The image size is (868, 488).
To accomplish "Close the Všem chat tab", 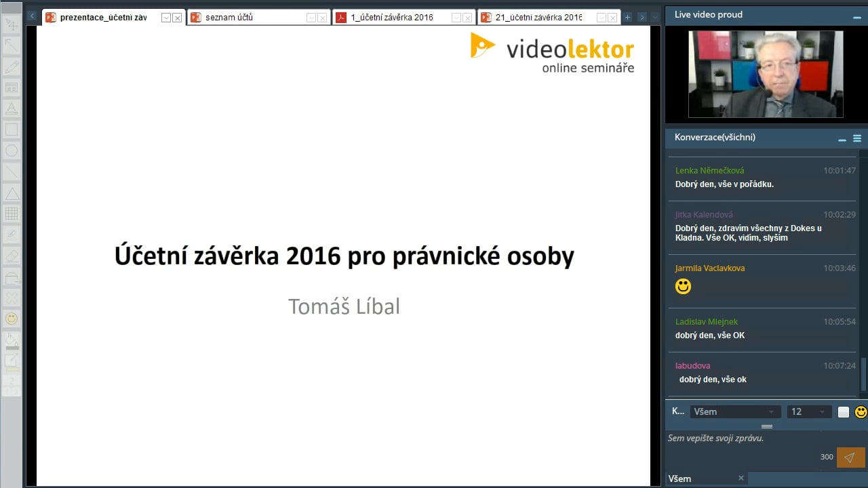I will coord(741,478).
